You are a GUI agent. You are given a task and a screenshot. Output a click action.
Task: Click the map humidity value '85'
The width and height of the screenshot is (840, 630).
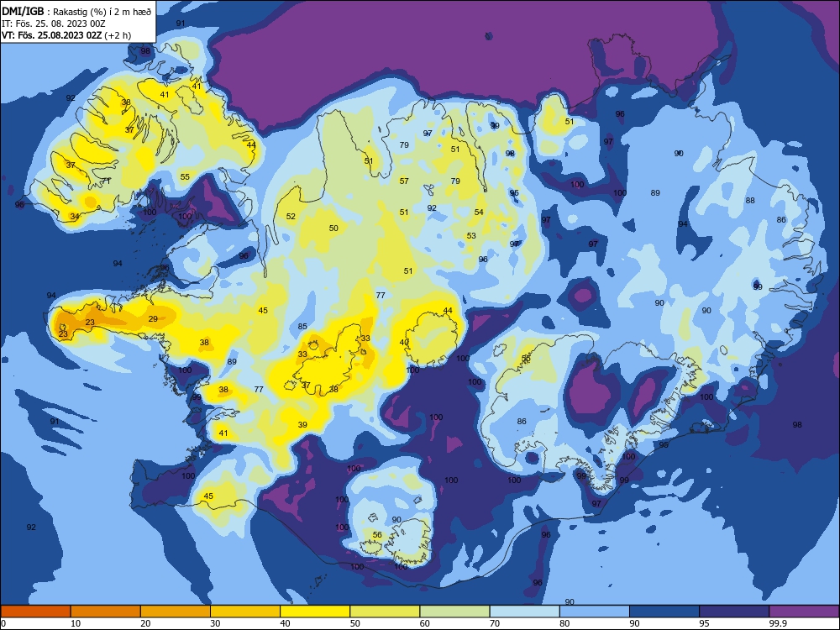click(x=302, y=326)
